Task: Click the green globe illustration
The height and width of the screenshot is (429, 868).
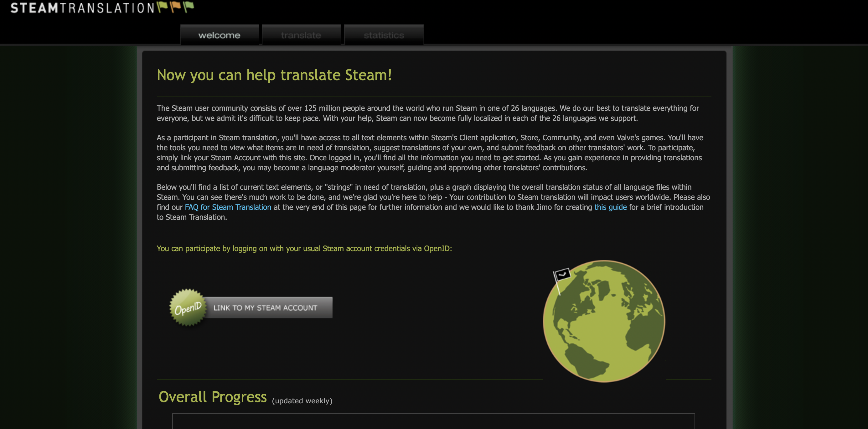Action: [604, 321]
